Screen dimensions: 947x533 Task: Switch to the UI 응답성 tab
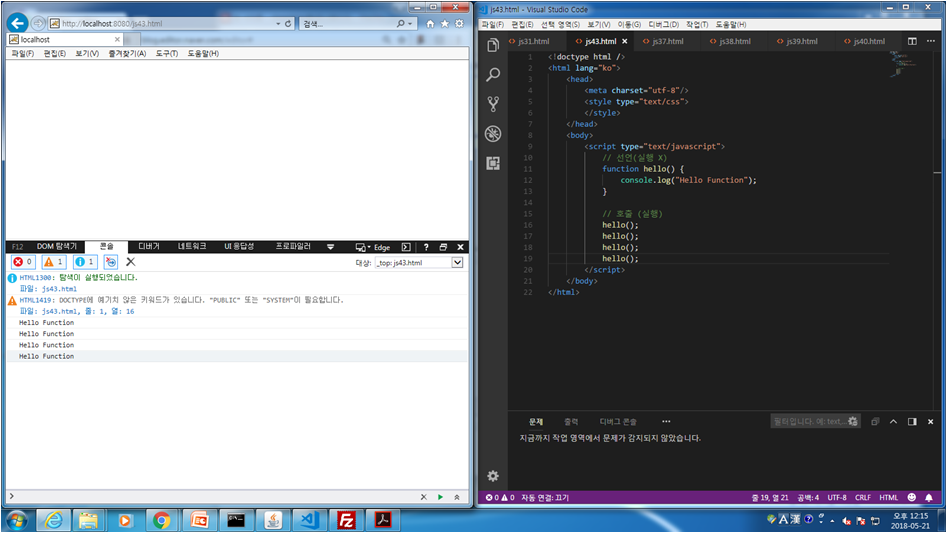click(x=239, y=246)
